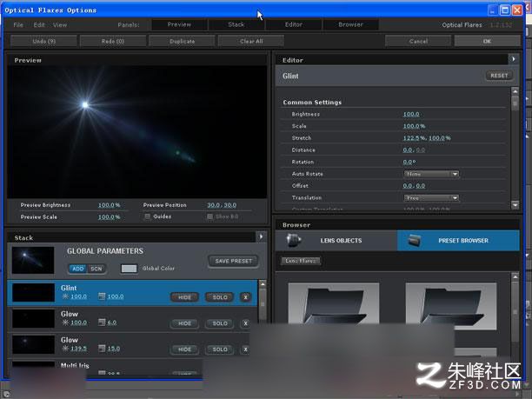Solo the Glow element with scale 6.0
This screenshot has width=532, height=399.
(x=220, y=323)
